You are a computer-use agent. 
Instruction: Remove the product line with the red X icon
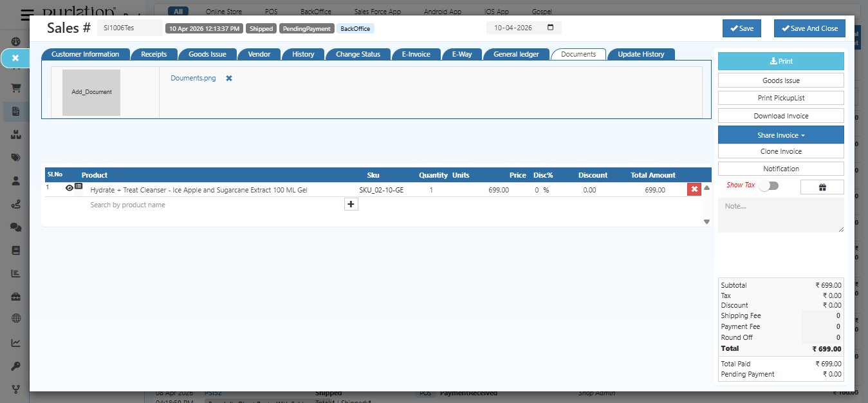pos(696,189)
